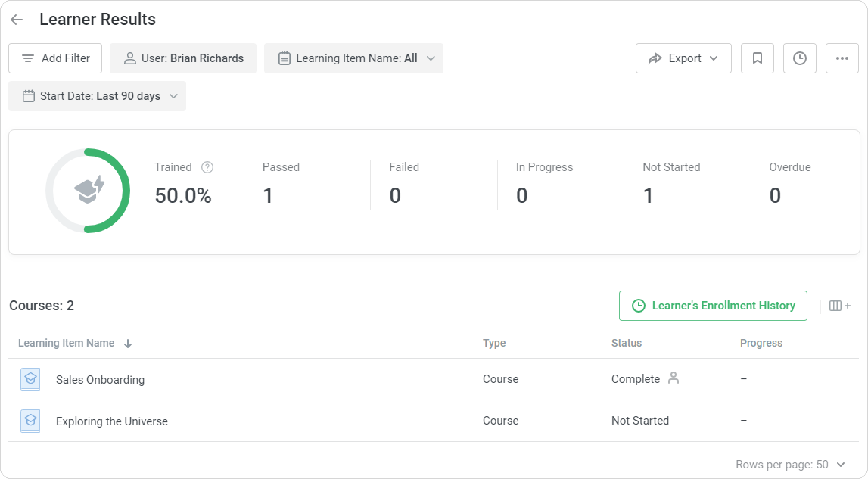The height and width of the screenshot is (479, 868).
Task: Click the User Brian Richards filter
Action: [x=183, y=58]
